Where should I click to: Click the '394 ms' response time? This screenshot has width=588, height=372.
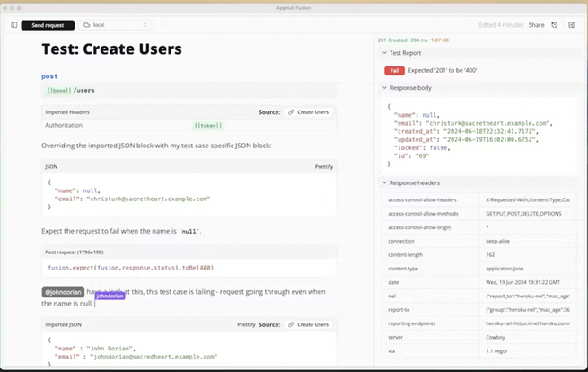coord(419,40)
